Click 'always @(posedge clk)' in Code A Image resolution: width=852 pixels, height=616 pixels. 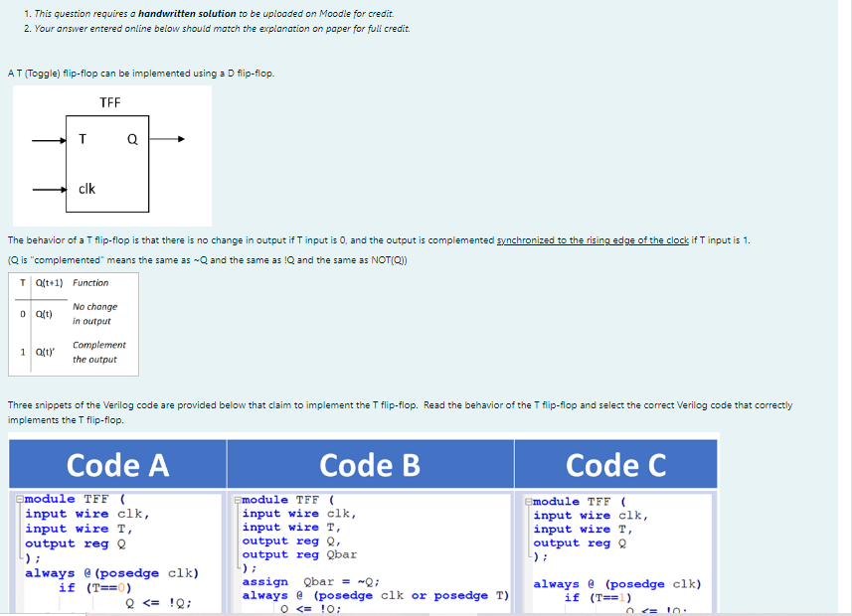point(112,573)
